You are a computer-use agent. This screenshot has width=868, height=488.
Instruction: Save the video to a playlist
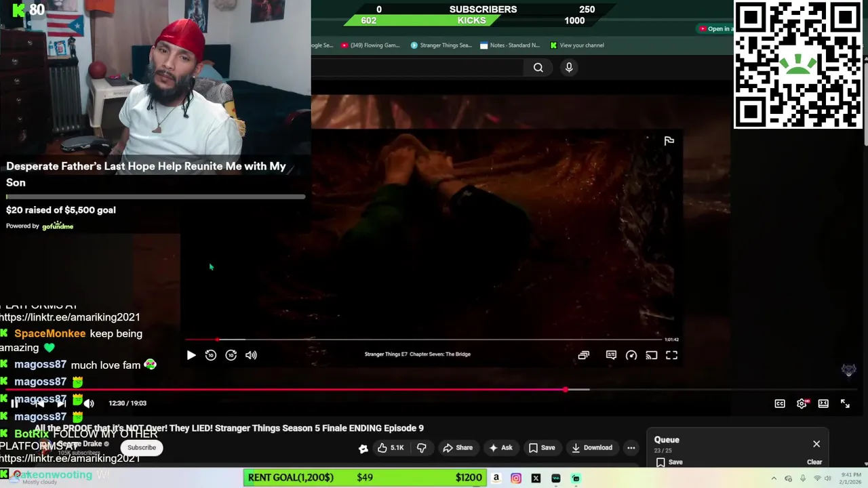click(x=542, y=447)
